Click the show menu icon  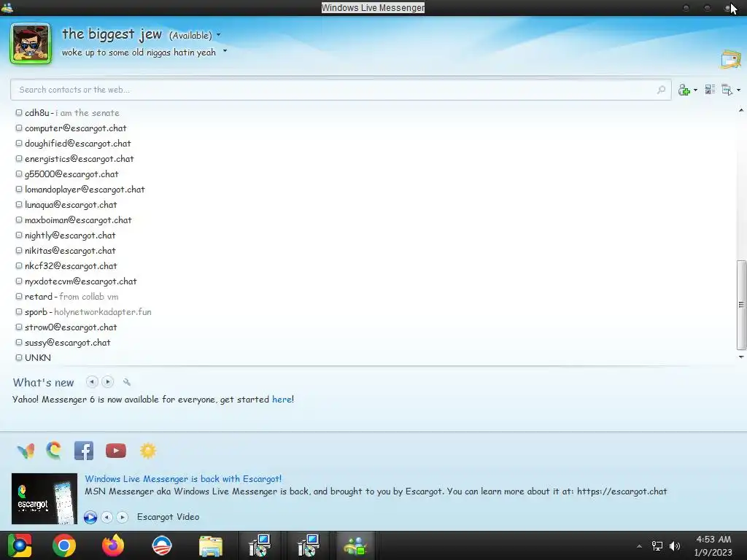pos(727,90)
